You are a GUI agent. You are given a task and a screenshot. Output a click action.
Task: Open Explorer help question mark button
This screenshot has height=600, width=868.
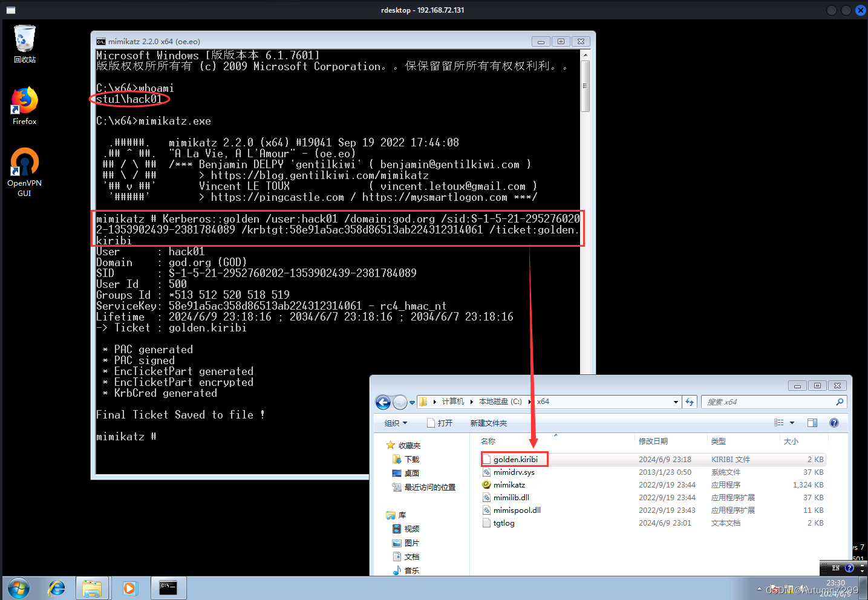[x=834, y=423]
